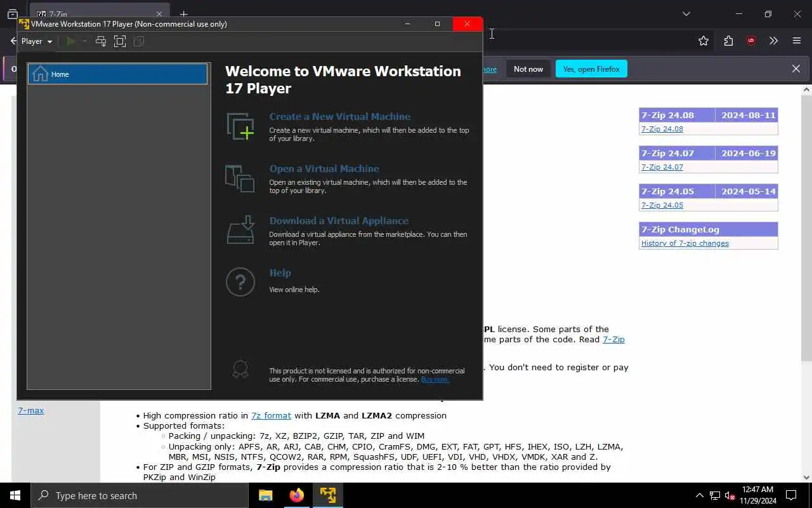Screen dimensions: 812x508
Task: Click Not now in Firefox notification
Action: click(528, 69)
